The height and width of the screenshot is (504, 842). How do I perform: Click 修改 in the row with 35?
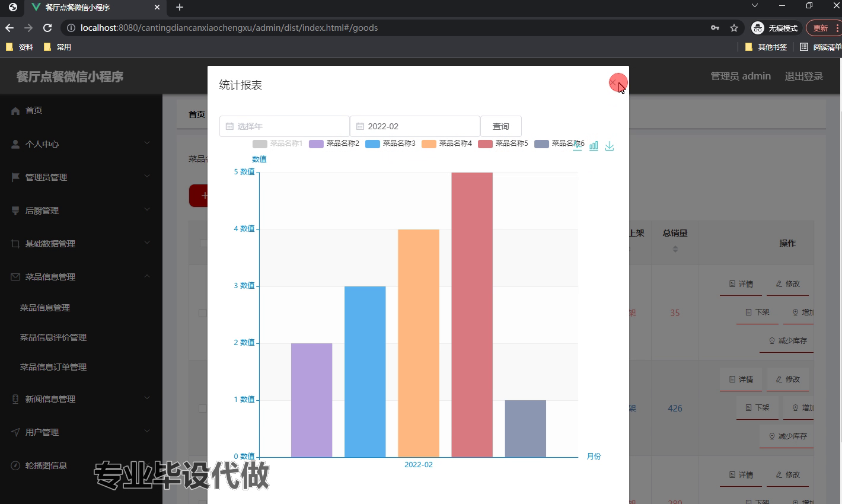click(788, 284)
